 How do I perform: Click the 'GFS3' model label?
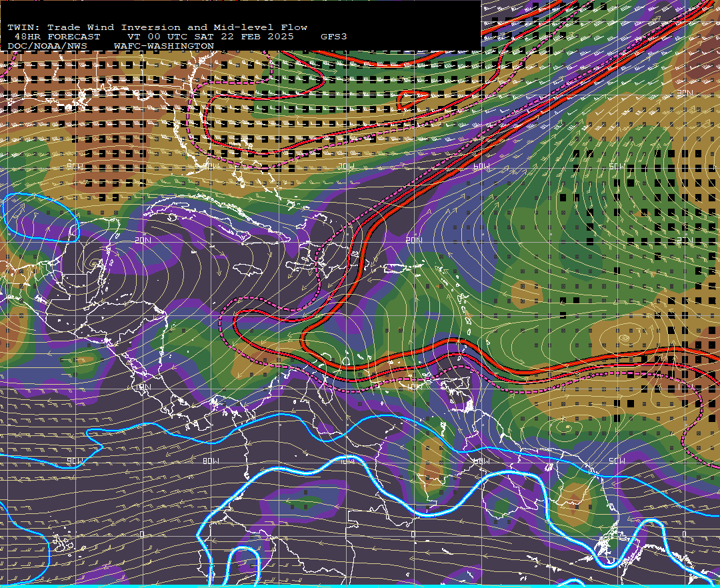tap(334, 37)
